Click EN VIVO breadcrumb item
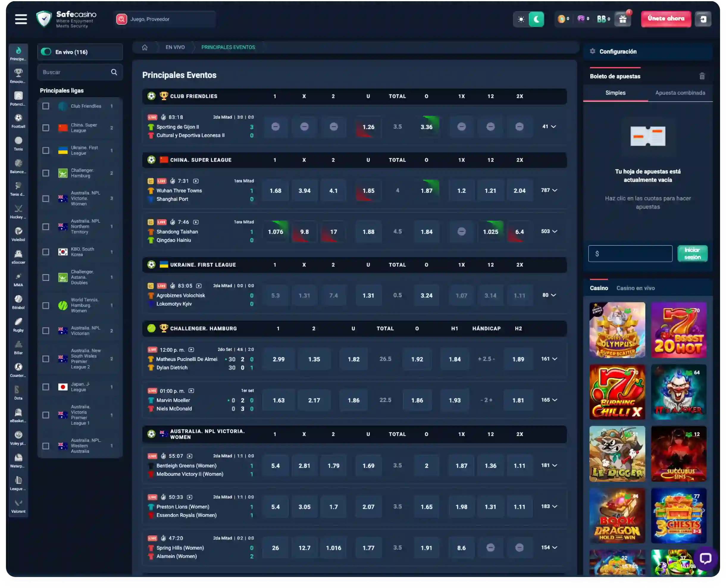The height and width of the screenshot is (588, 726). pos(175,47)
